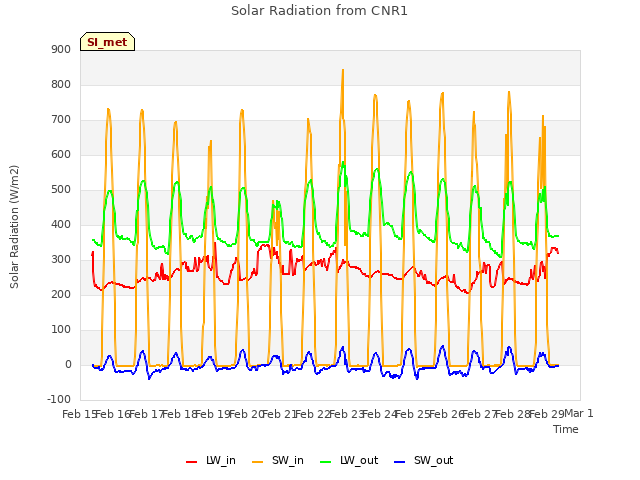Click the blue SW_out legend swatch
The image size is (640, 480).
click(400, 462)
